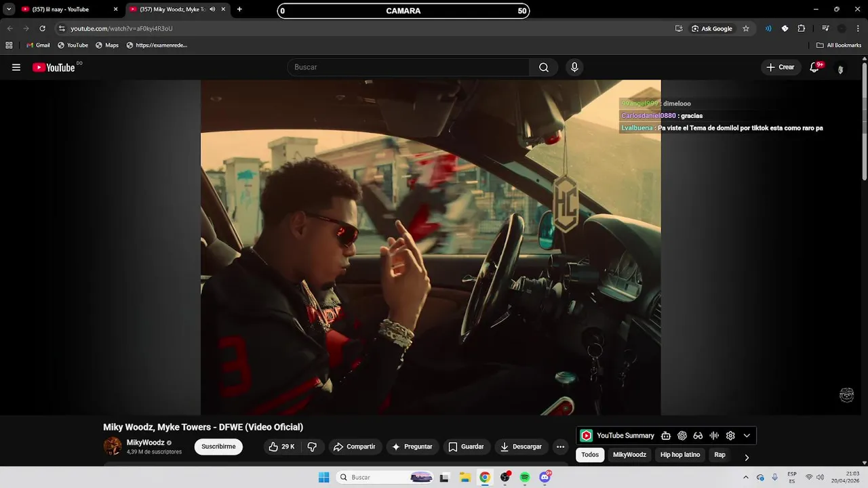Click the Suscribirme button
This screenshot has width=868, height=488.
(218, 447)
